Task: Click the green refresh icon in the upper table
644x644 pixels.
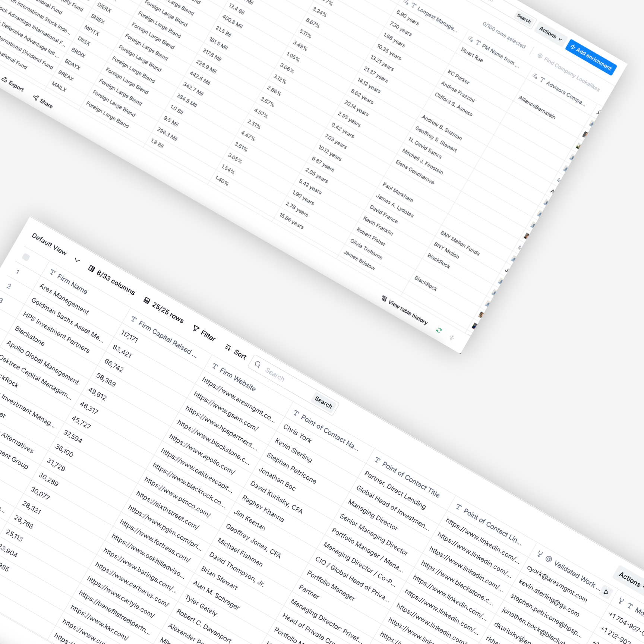Action: pyautogui.click(x=439, y=330)
